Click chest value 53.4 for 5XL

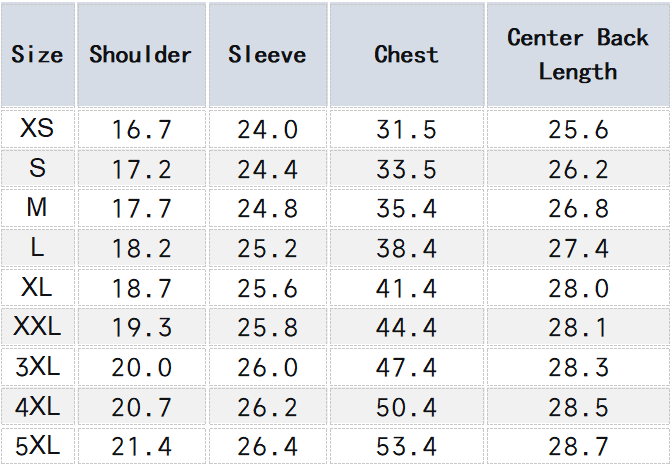pos(406,447)
